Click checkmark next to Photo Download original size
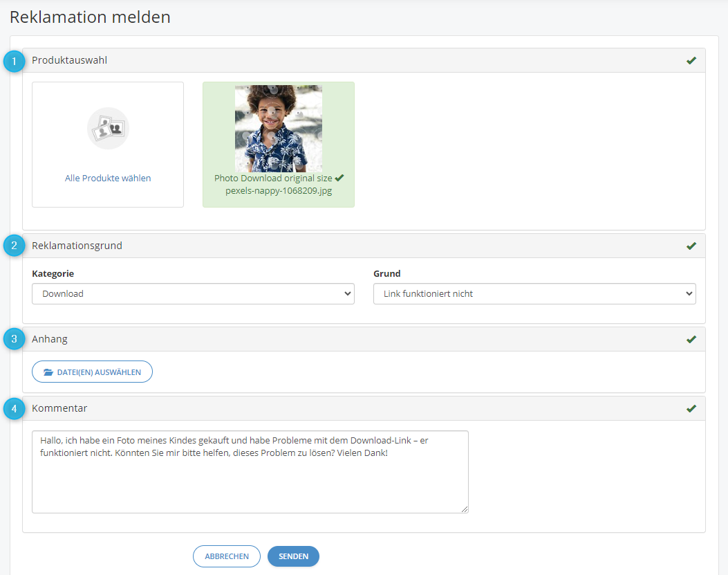 [339, 178]
